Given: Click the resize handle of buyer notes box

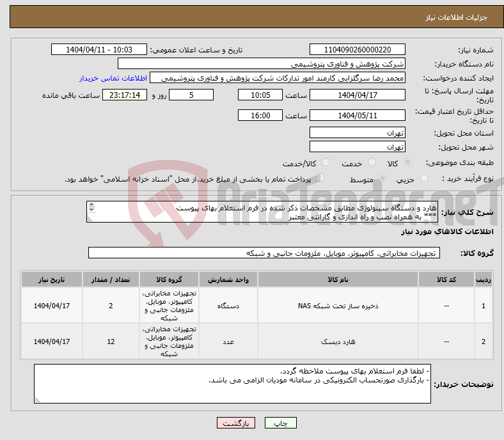Looking at the screenshot, I should pos(37,400).
